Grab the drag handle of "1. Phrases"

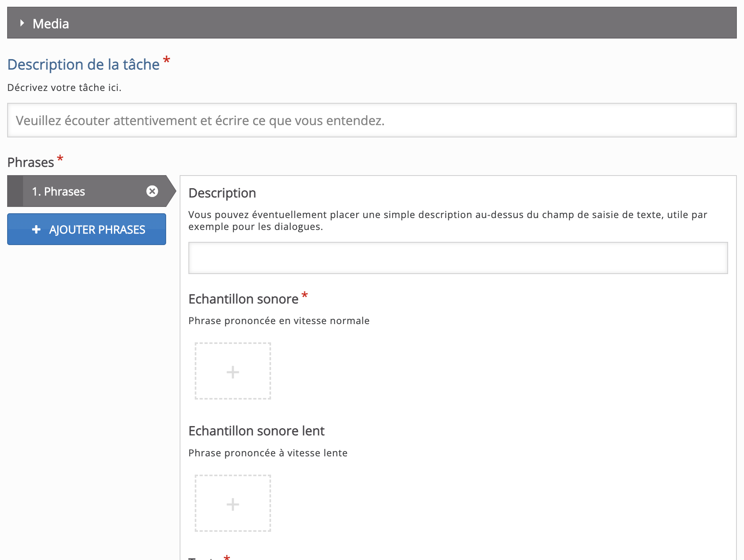(x=15, y=191)
